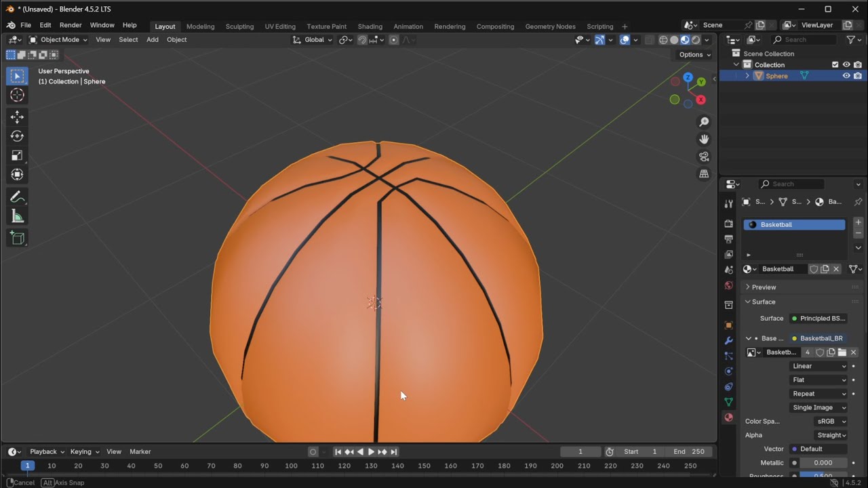Open the Tool properties tab
Screen dimensions: 868x488
729,203
